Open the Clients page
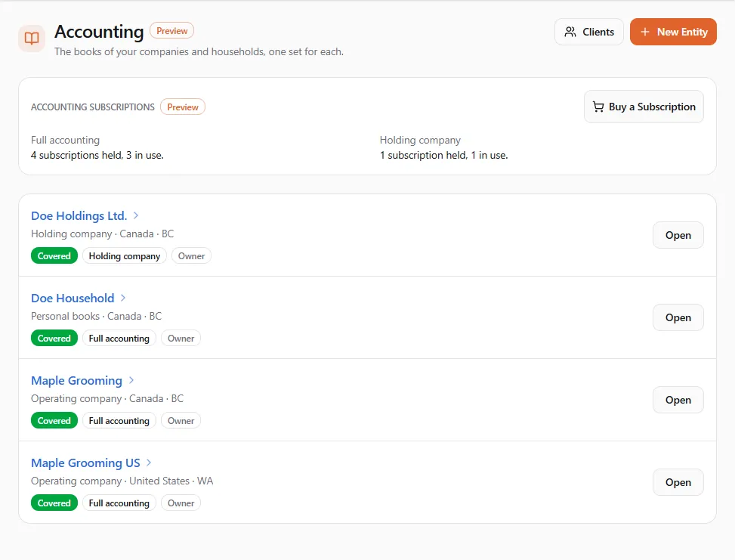Viewport: 735px width, 560px height. click(x=589, y=32)
